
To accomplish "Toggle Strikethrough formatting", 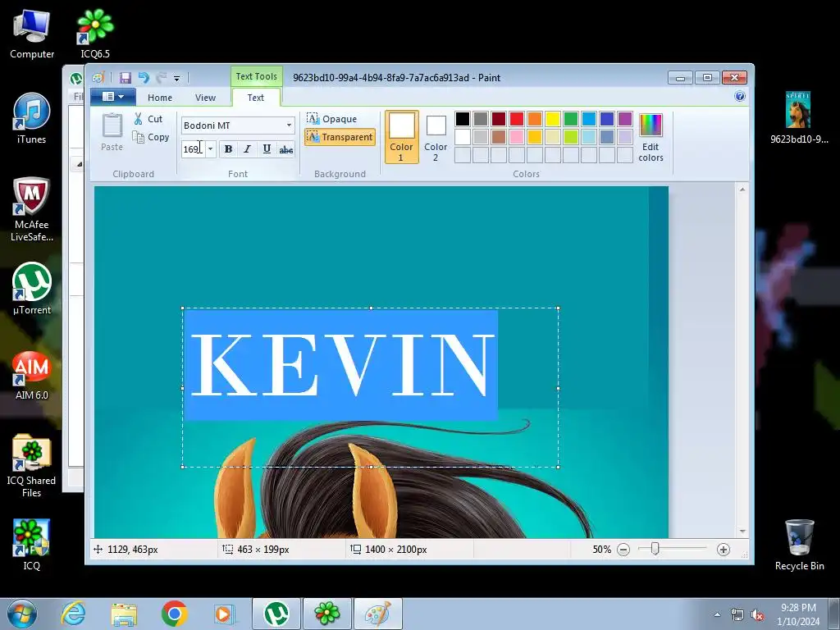I will pos(286,149).
